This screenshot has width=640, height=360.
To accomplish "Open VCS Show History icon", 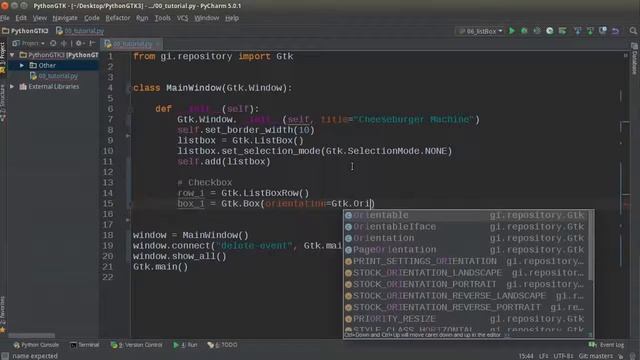I will click(603, 31).
